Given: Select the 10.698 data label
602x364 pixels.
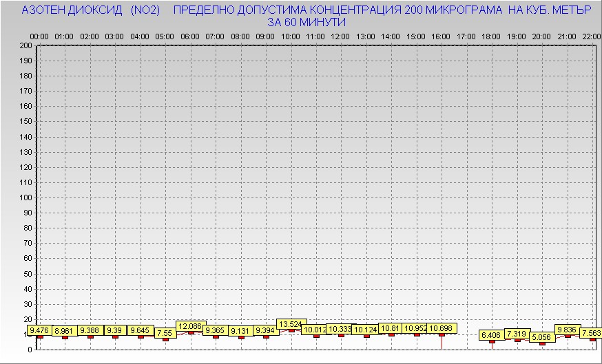Looking at the screenshot, I should (x=441, y=329).
